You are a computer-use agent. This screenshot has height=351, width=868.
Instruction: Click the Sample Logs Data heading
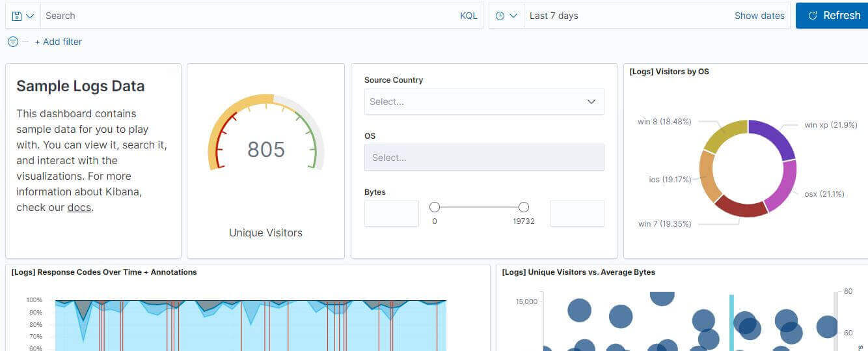tap(81, 86)
